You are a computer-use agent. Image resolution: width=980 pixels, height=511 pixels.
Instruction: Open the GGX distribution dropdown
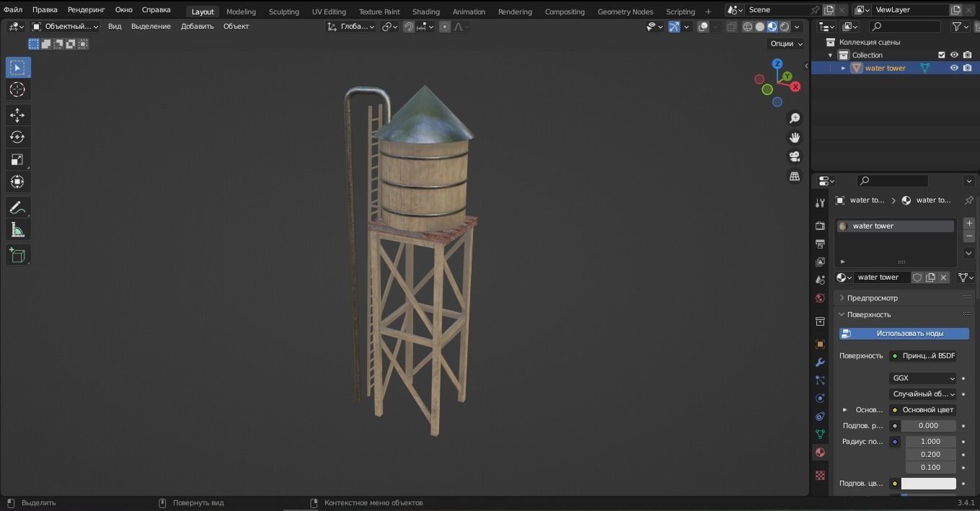pos(923,378)
